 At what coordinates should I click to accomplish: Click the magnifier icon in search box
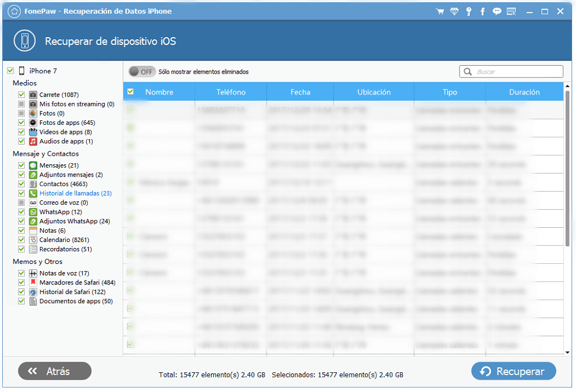pyautogui.click(x=467, y=71)
